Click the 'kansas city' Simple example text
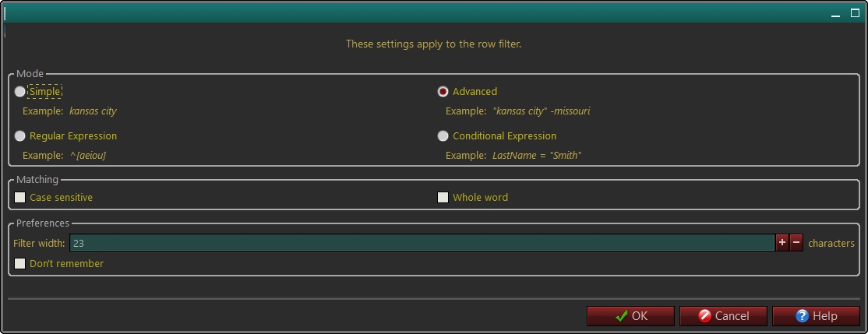Image resolution: width=868 pixels, height=334 pixels. click(93, 111)
